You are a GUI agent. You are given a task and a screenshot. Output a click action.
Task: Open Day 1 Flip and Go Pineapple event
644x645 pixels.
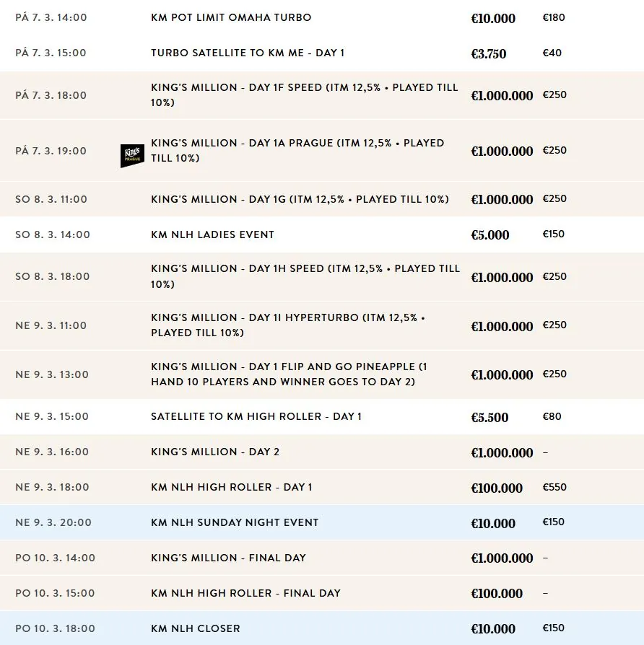[294, 374]
